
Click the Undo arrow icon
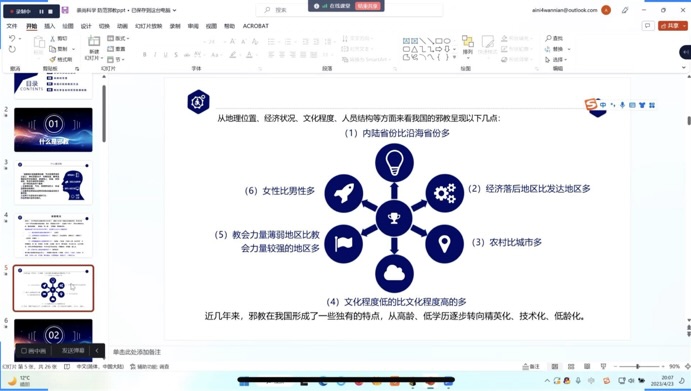coord(12,39)
